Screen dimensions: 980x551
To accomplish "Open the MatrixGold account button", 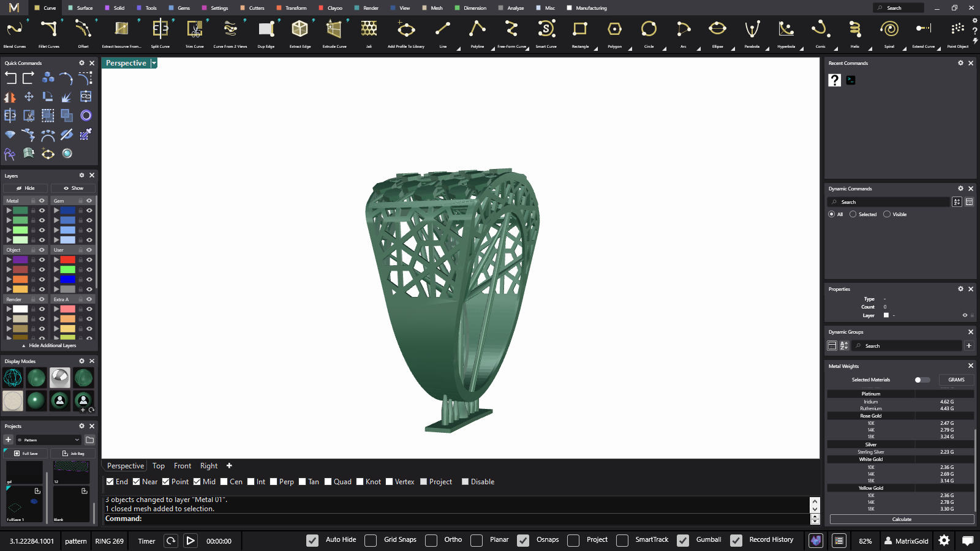I will [x=907, y=541].
